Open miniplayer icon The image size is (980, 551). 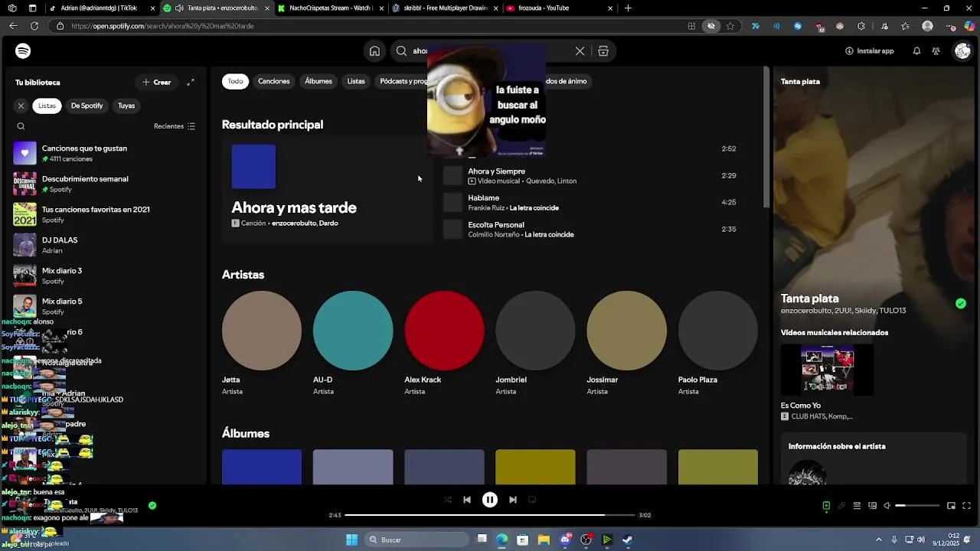tap(951, 506)
